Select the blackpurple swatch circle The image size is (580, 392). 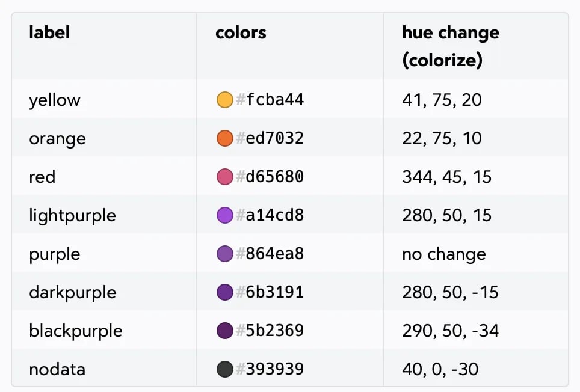224,331
